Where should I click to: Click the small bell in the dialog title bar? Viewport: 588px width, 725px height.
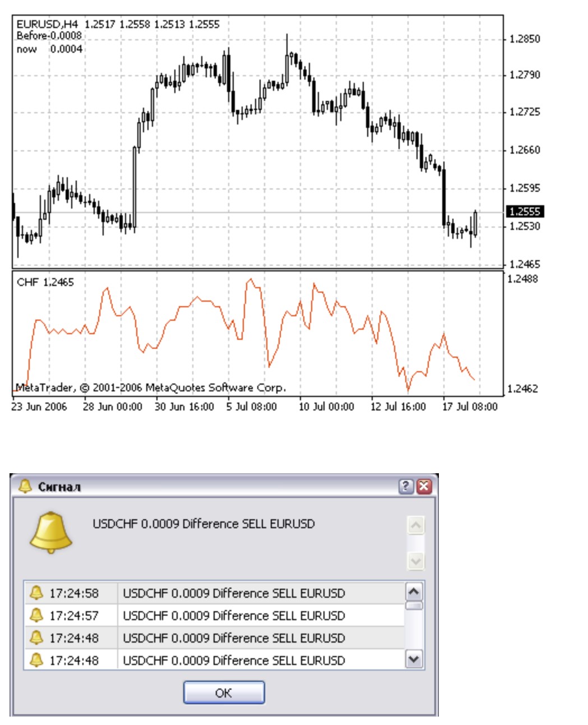tap(25, 486)
